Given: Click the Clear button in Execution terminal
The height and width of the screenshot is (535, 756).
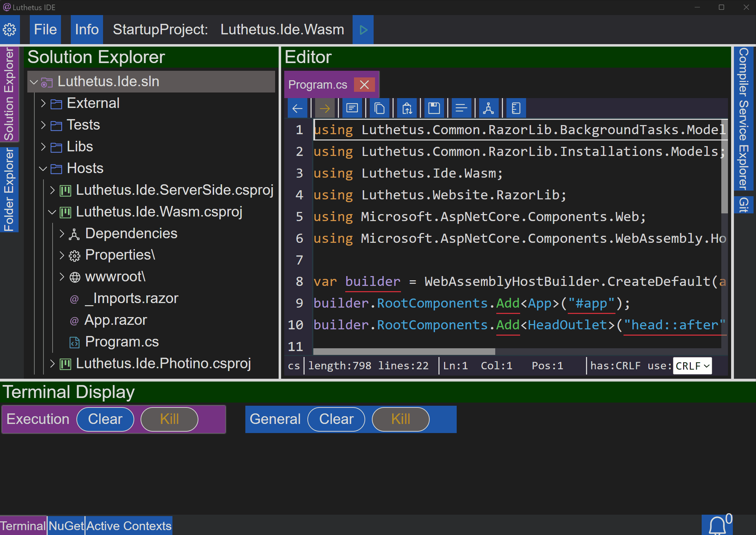Looking at the screenshot, I should [105, 419].
